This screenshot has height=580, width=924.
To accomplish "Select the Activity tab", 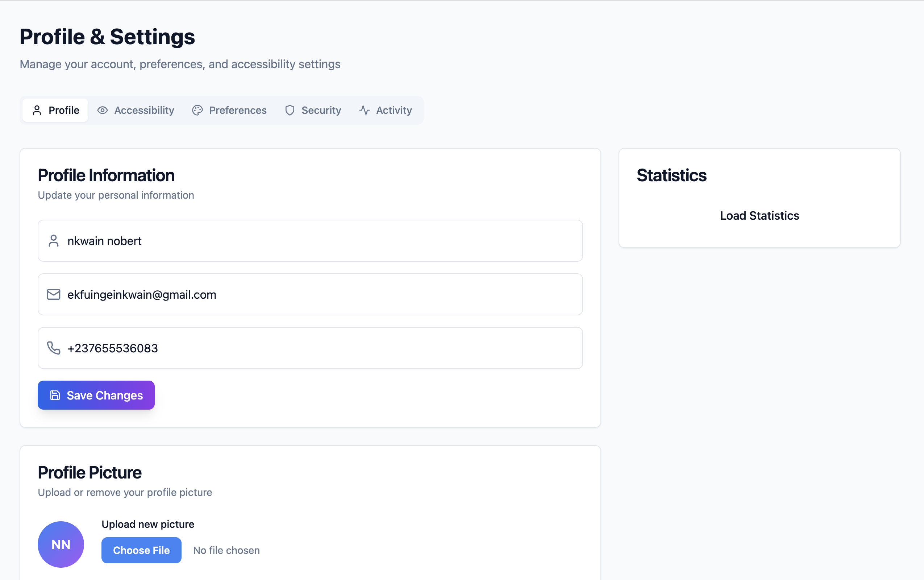I will (x=386, y=111).
